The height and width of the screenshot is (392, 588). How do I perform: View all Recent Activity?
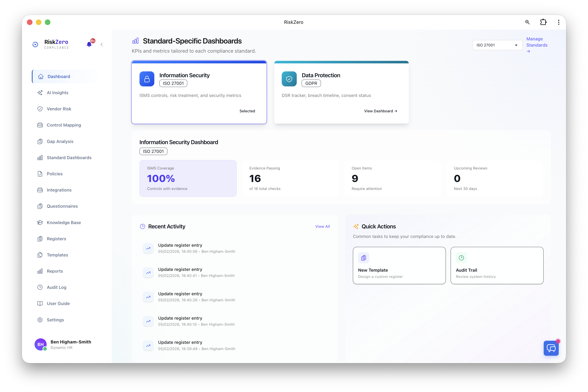coord(322,226)
